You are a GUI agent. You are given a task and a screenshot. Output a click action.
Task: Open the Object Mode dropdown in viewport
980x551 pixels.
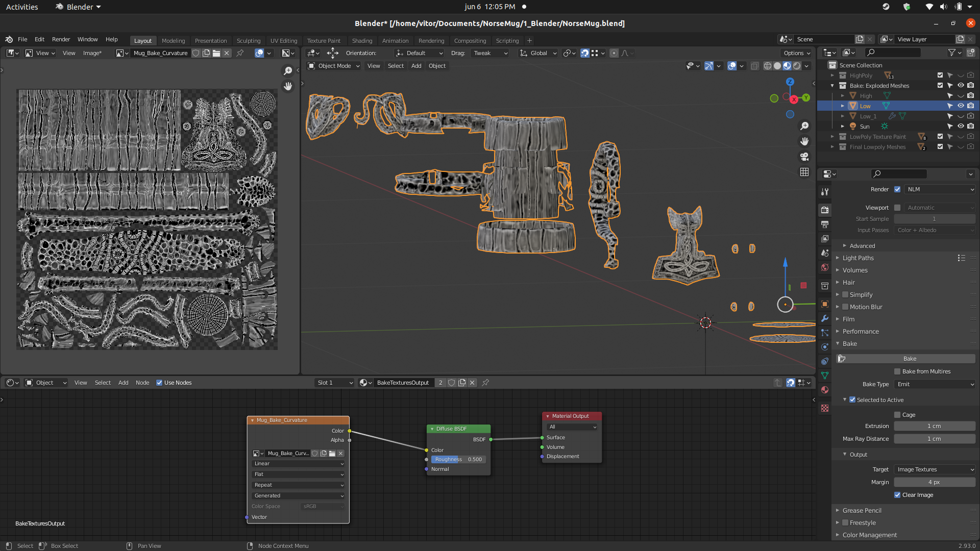pos(334,66)
